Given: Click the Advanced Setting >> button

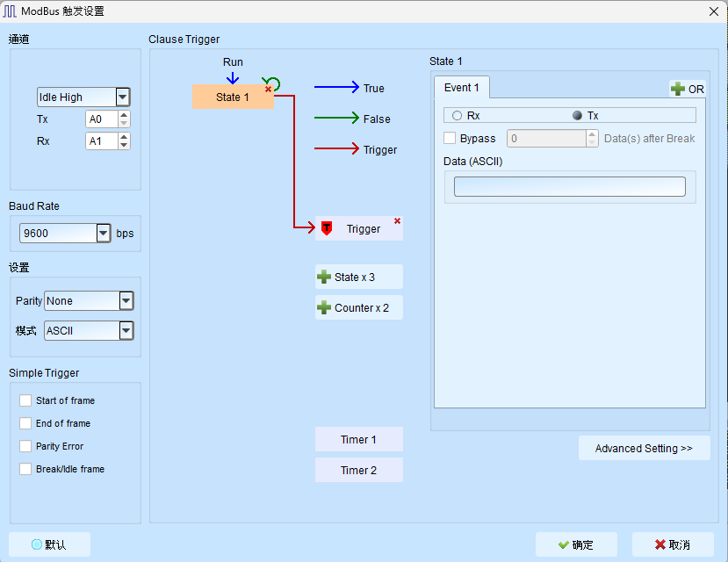Looking at the screenshot, I should pyautogui.click(x=644, y=448).
